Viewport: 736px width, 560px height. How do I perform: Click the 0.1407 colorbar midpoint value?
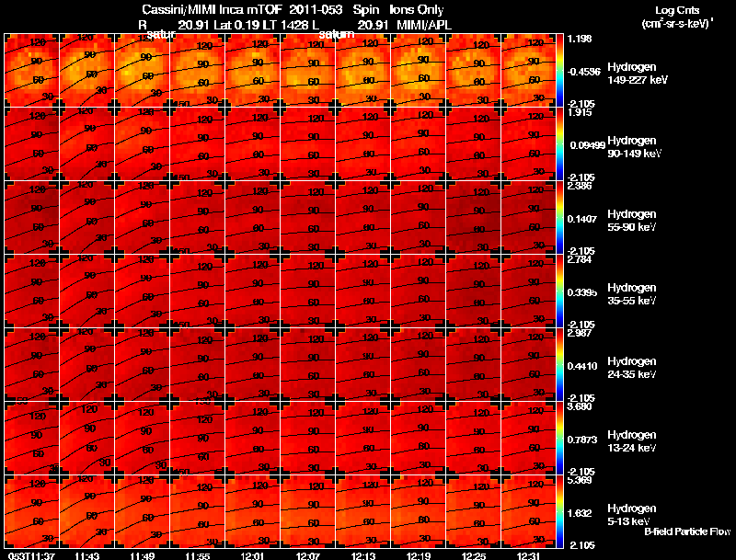pos(582,219)
